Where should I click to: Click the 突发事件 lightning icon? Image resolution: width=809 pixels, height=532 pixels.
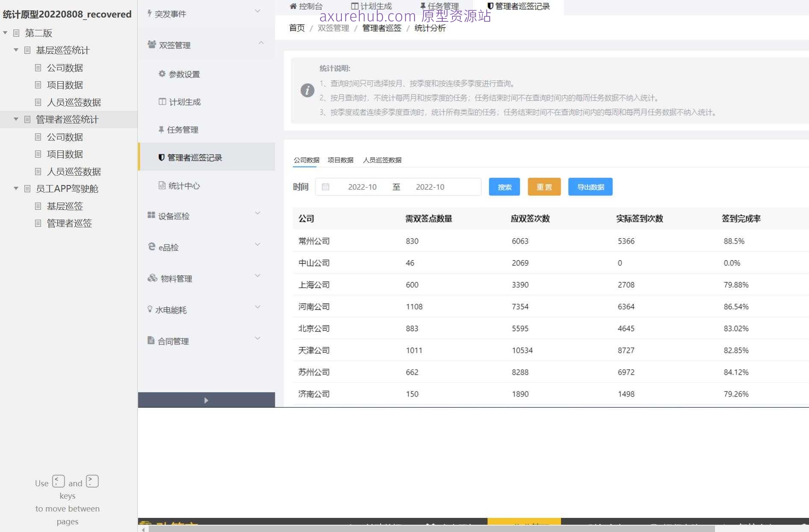pos(150,13)
